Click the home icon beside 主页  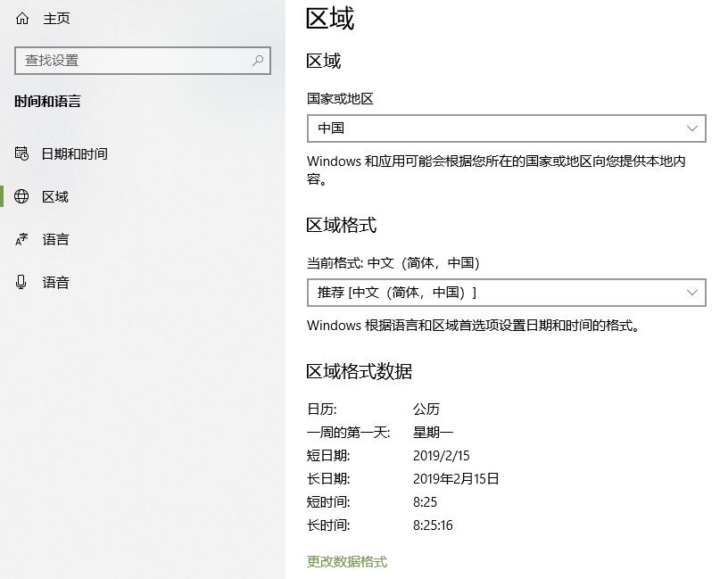[x=21, y=19]
